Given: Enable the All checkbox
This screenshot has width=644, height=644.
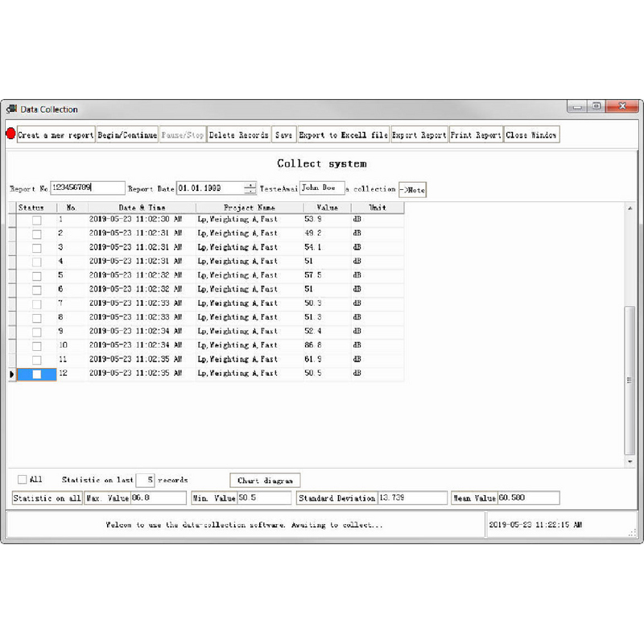Looking at the screenshot, I should click(x=23, y=479).
